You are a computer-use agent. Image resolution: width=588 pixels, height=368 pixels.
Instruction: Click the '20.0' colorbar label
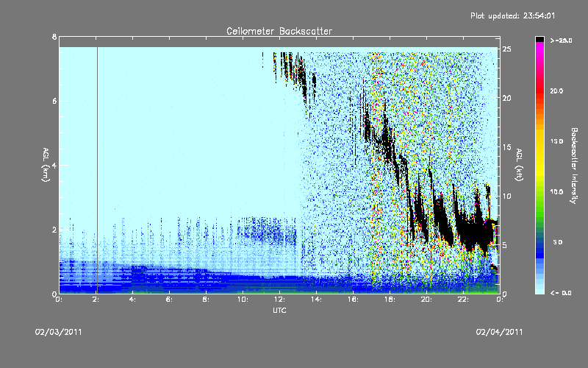(556, 91)
